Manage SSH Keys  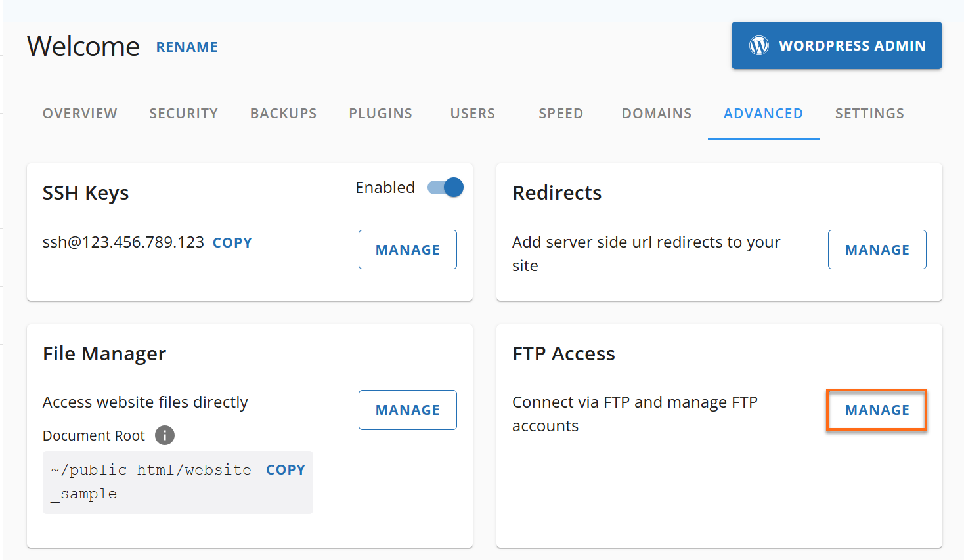(x=408, y=249)
